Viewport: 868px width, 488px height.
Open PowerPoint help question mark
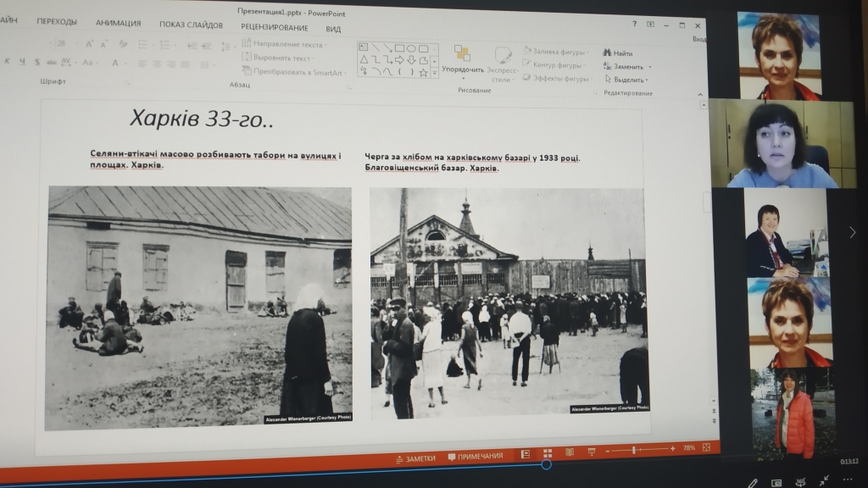pyautogui.click(x=634, y=24)
